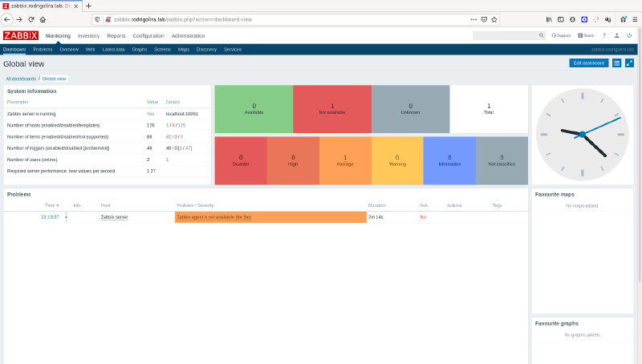Click the Edit dashboard button
This screenshot has height=364, width=642.
pyautogui.click(x=587, y=63)
